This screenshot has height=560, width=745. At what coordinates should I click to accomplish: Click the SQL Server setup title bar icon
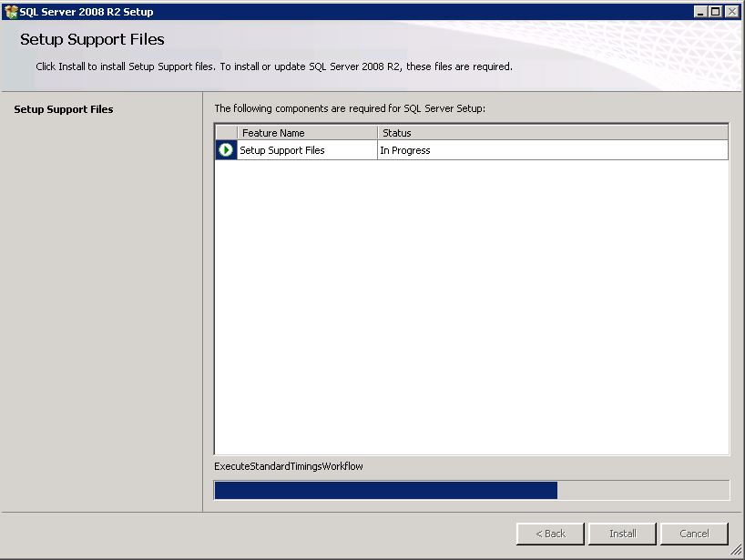11,12
